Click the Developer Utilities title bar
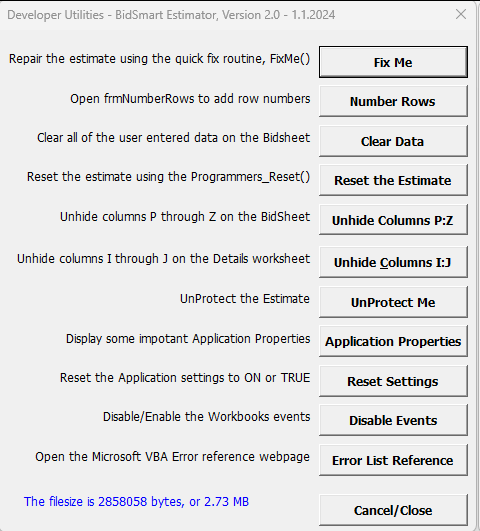Viewport: 480px width, 531px height. pos(171,15)
